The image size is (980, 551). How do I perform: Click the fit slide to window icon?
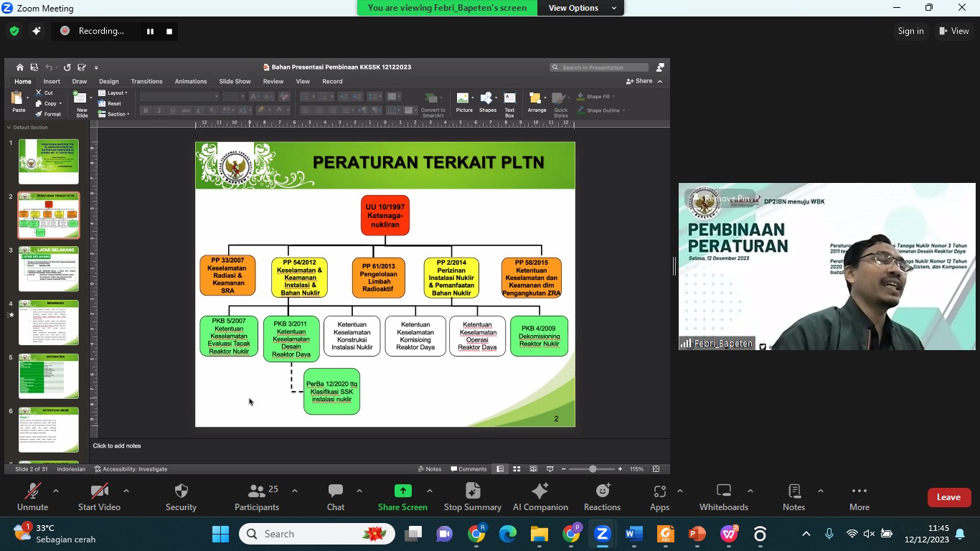[x=656, y=469]
